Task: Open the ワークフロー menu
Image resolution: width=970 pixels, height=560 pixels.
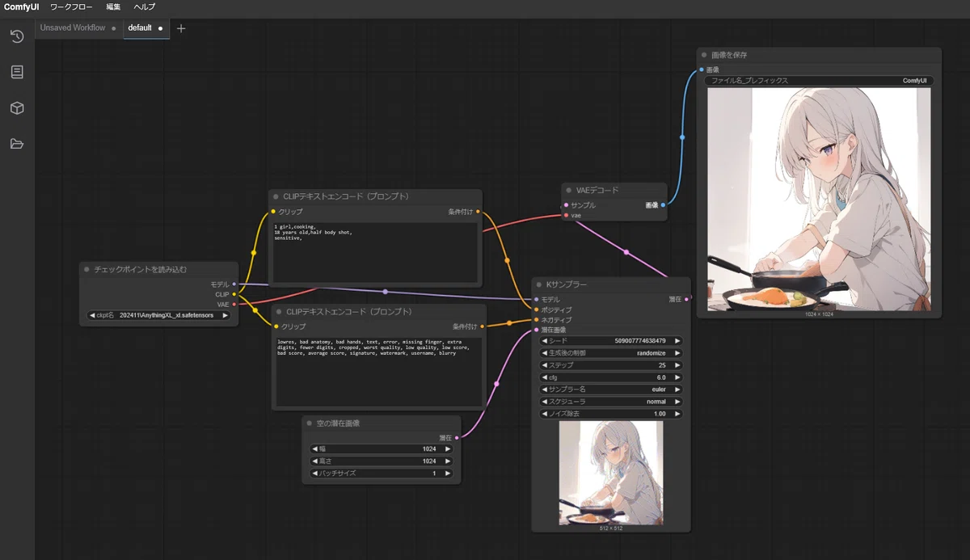Action: click(x=71, y=6)
